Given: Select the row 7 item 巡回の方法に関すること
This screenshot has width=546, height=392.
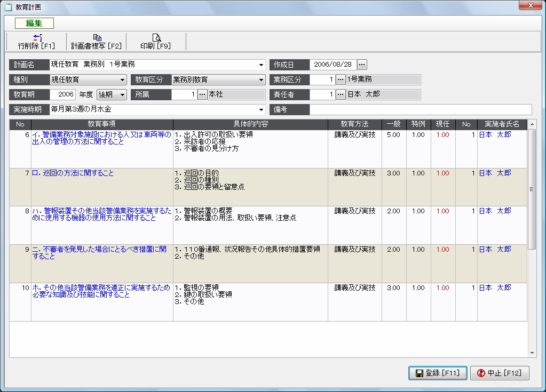Looking at the screenshot, I should [x=74, y=173].
